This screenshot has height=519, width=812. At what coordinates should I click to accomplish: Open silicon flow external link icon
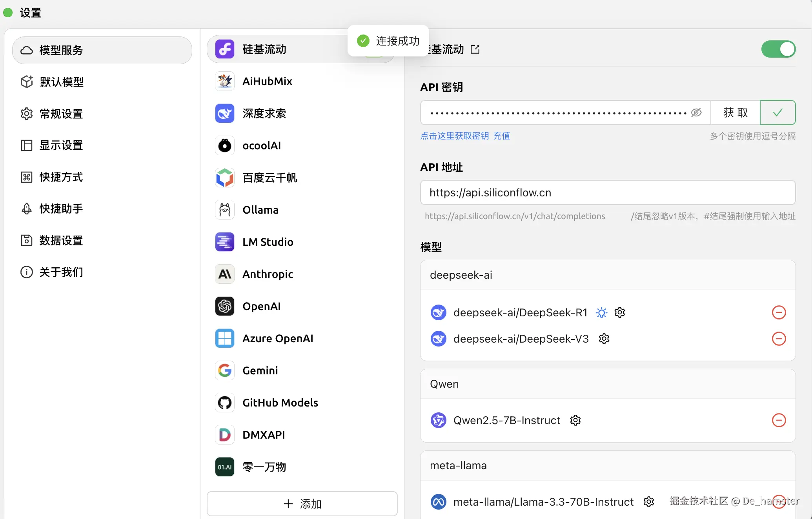pyautogui.click(x=475, y=49)
